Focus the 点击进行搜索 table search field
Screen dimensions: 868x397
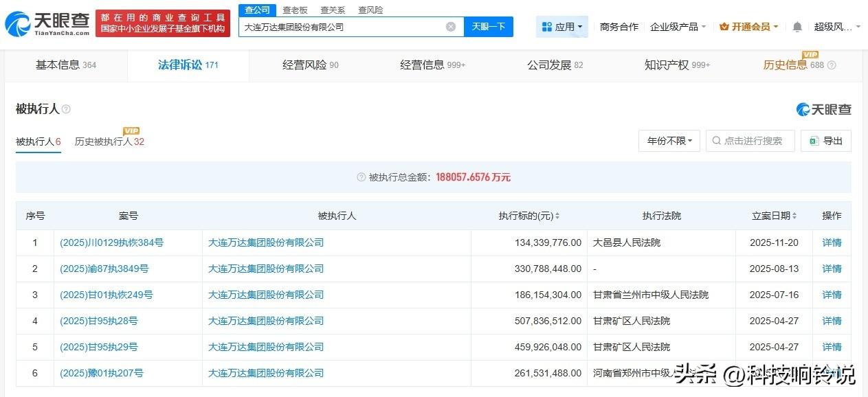pyautogui.click(x=750, y=141)
